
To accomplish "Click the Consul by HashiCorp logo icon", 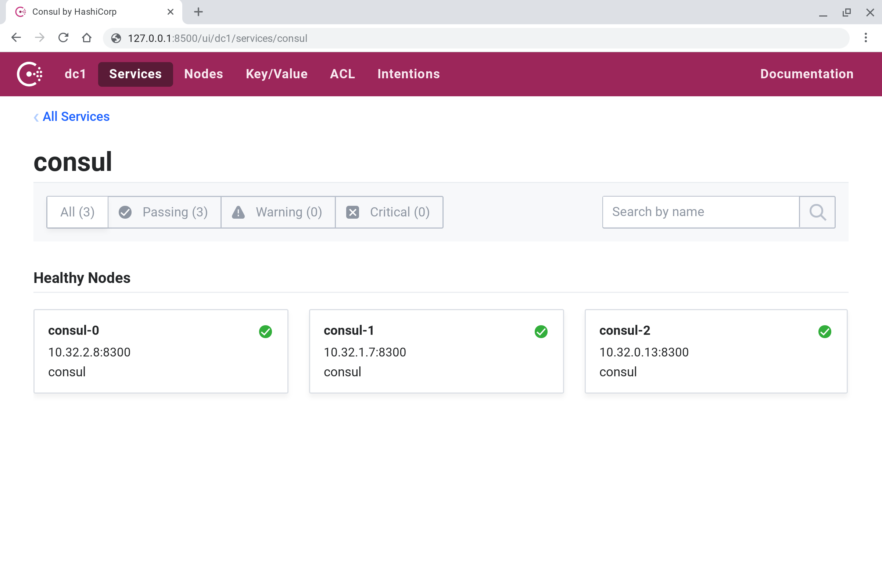I will click(x=30, y=73).
